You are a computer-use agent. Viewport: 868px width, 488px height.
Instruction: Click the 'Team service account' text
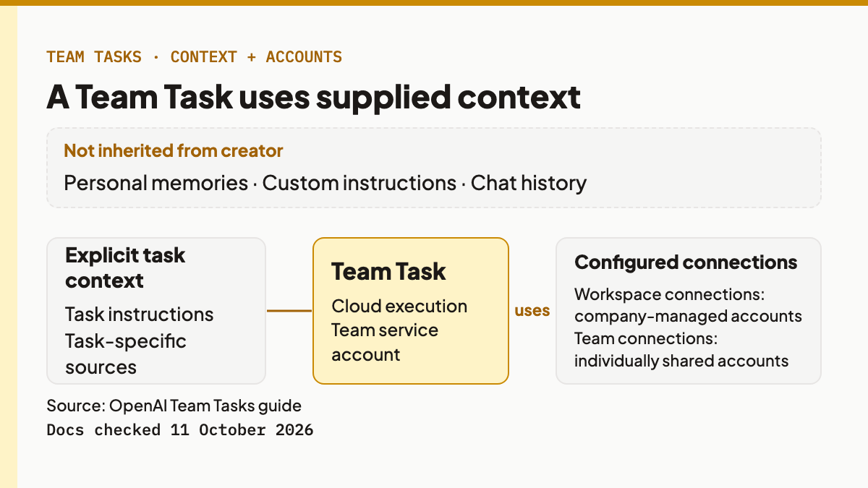click(385, 342)
